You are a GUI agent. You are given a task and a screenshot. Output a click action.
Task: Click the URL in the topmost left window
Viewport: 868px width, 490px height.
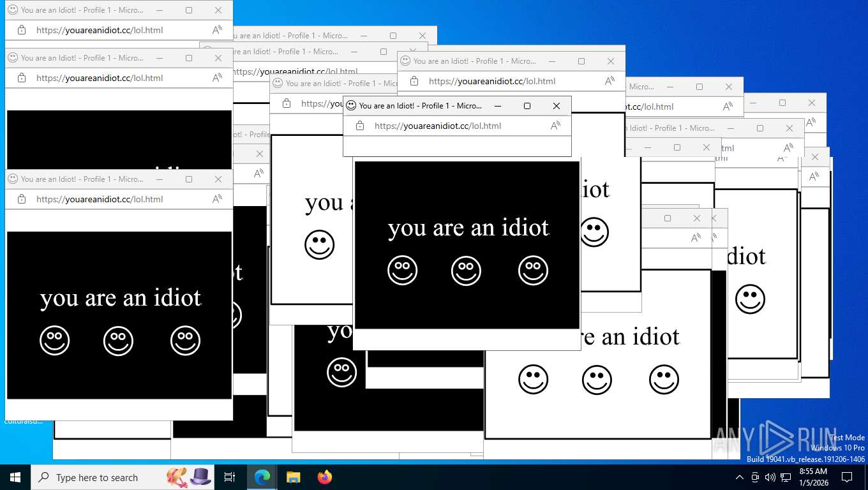pos(100,30)
